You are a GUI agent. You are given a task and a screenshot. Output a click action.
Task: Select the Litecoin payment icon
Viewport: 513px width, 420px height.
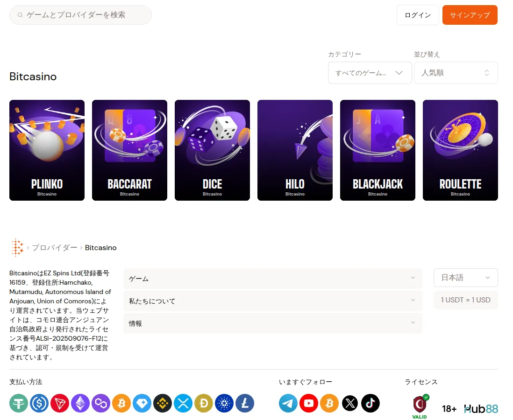pyautogui.click(x=245, y=403)
